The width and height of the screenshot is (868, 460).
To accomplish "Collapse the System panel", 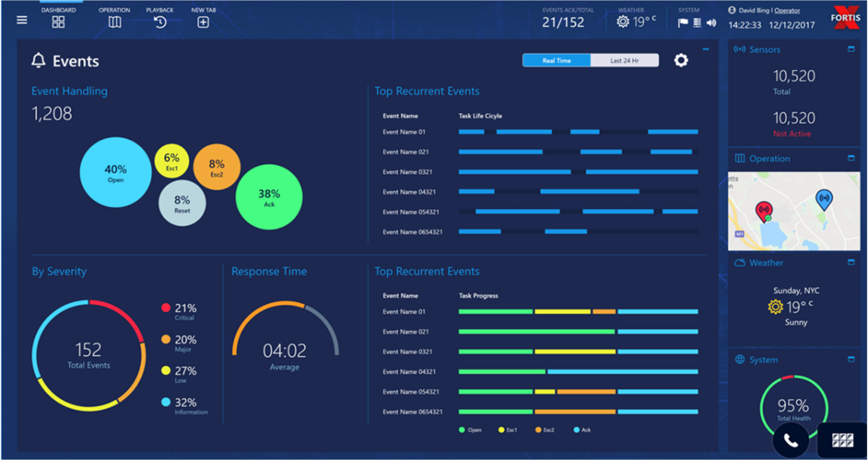I will [x=851, y=359].
